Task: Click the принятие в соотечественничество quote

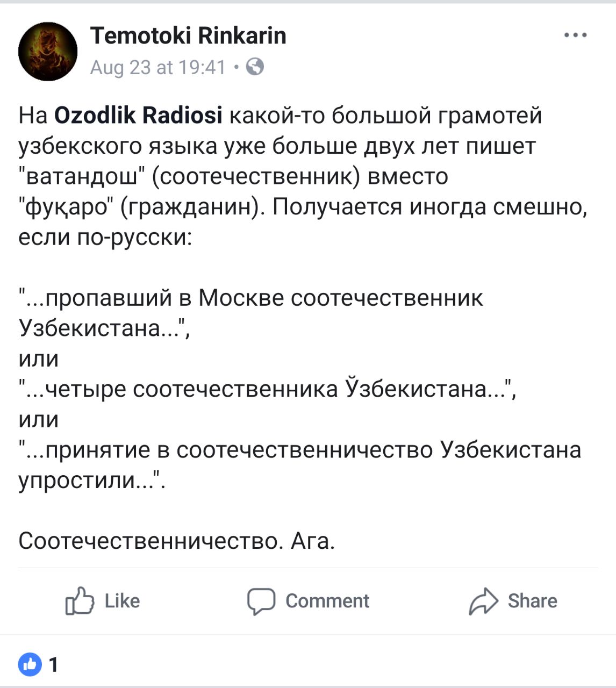Action: 300,464
